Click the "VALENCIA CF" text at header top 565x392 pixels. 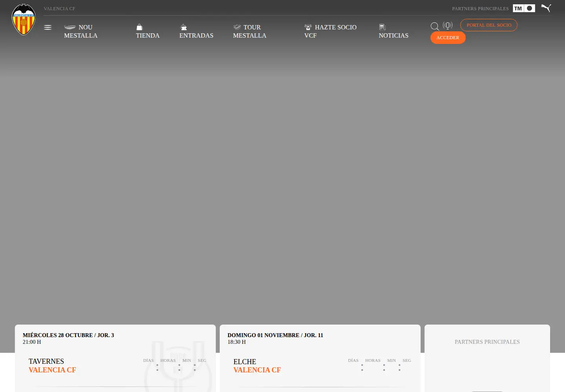point(59,9)
